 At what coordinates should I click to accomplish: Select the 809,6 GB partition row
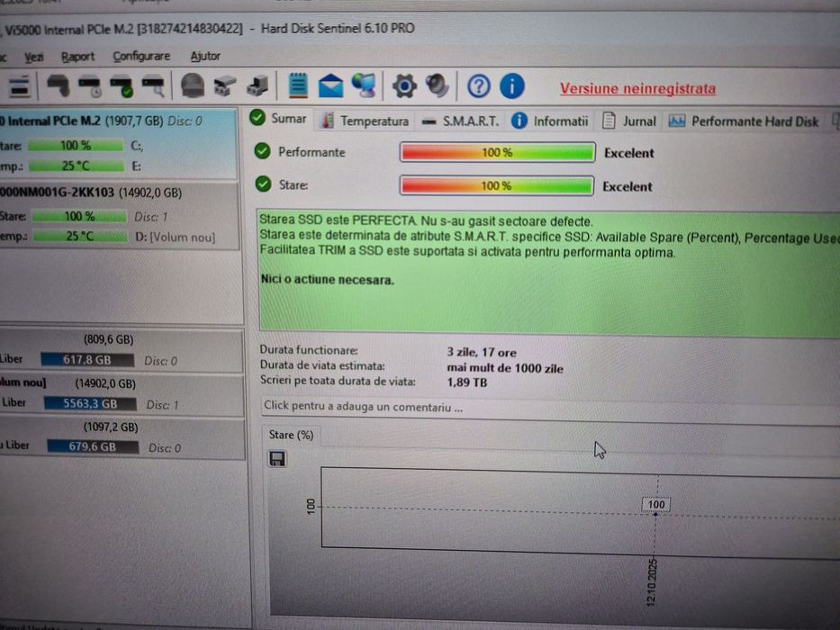(x=122, y=351)
